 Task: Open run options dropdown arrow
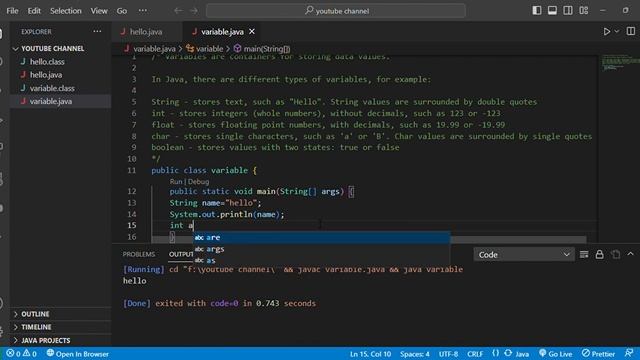pos(617,31)
